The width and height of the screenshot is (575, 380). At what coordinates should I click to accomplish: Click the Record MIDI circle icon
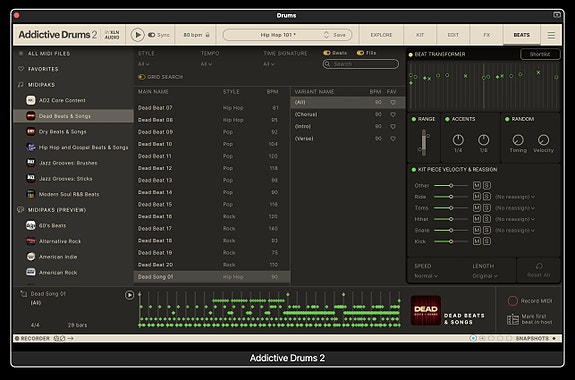coord(512,301)
